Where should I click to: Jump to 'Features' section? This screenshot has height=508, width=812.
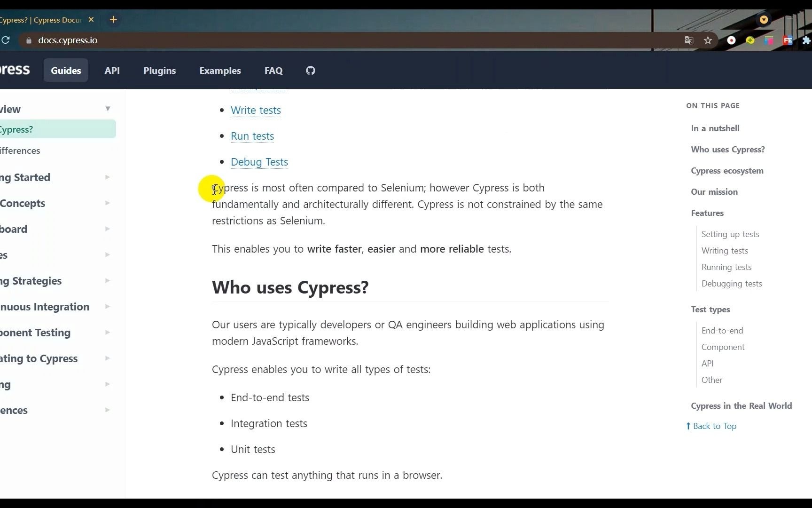coord(707,213)
